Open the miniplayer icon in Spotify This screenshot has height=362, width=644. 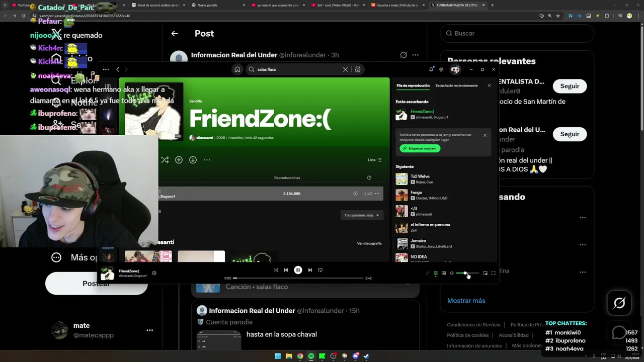click(485, 273)
